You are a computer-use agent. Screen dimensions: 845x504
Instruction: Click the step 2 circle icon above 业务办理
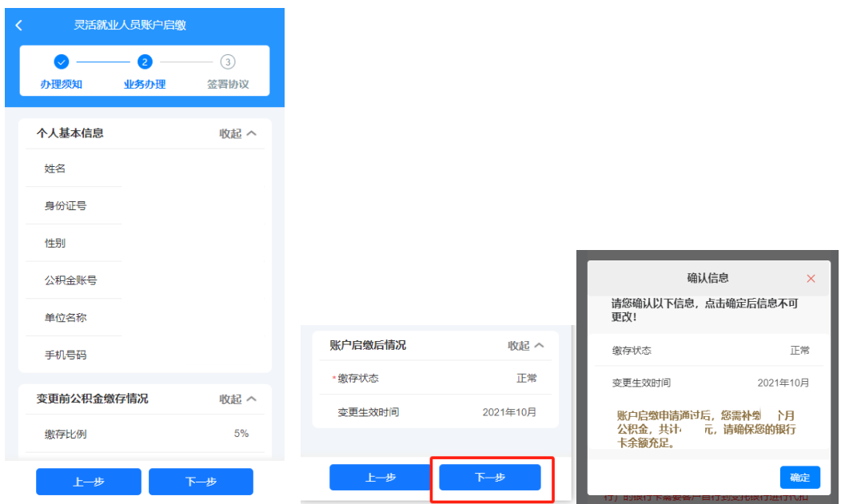(145, 62)
